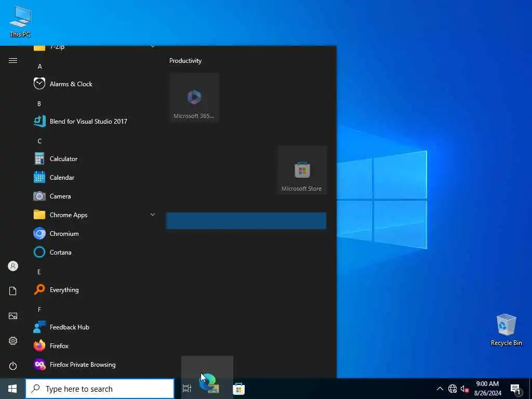Click the muted volume tray icon
The image size is (532, 399).
(x=464, y=389)
